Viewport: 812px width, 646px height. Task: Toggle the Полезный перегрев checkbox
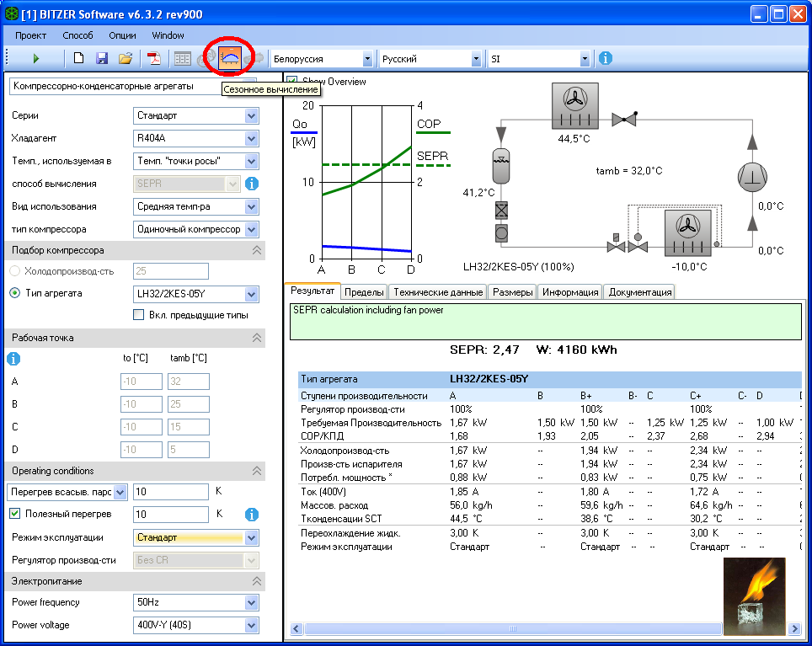[x=15, y=514]
